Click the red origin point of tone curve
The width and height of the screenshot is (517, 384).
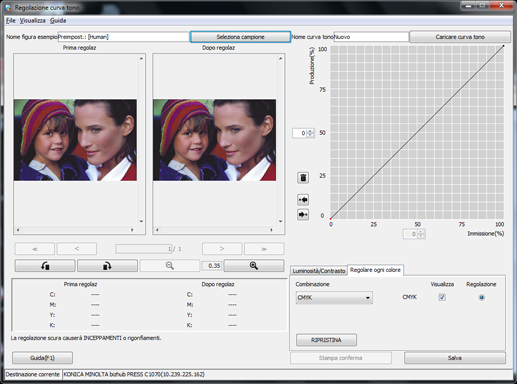(x=330, y=219)
